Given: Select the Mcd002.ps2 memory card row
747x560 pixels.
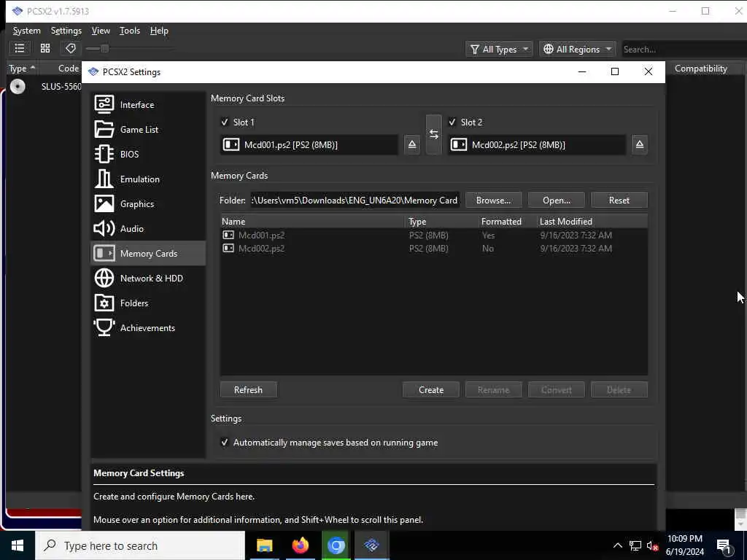Looking at the screenshot, I should [433, 248].
